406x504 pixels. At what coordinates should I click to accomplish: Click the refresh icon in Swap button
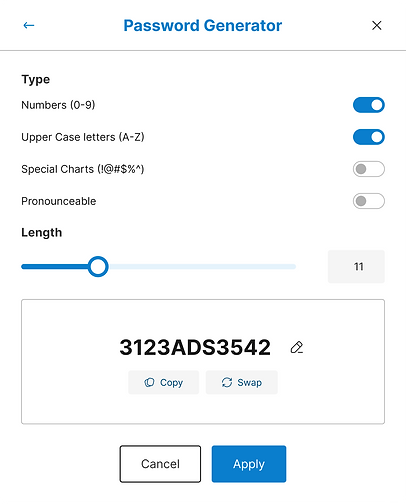click(x=227, y=382)
